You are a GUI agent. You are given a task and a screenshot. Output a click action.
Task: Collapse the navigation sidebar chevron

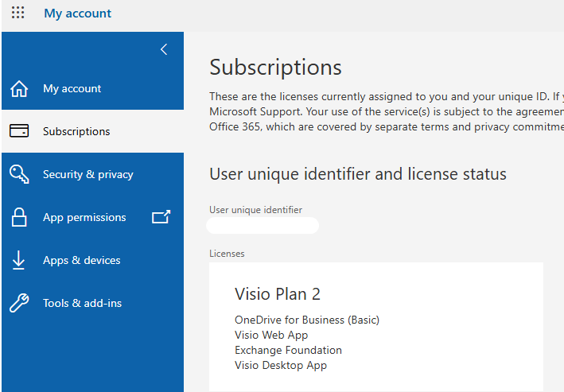point(164,49)
